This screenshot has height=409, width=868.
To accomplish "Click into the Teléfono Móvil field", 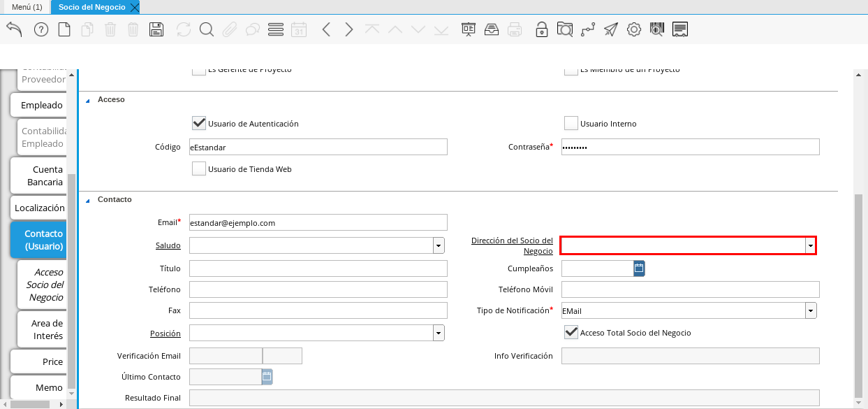I will 690,289.
